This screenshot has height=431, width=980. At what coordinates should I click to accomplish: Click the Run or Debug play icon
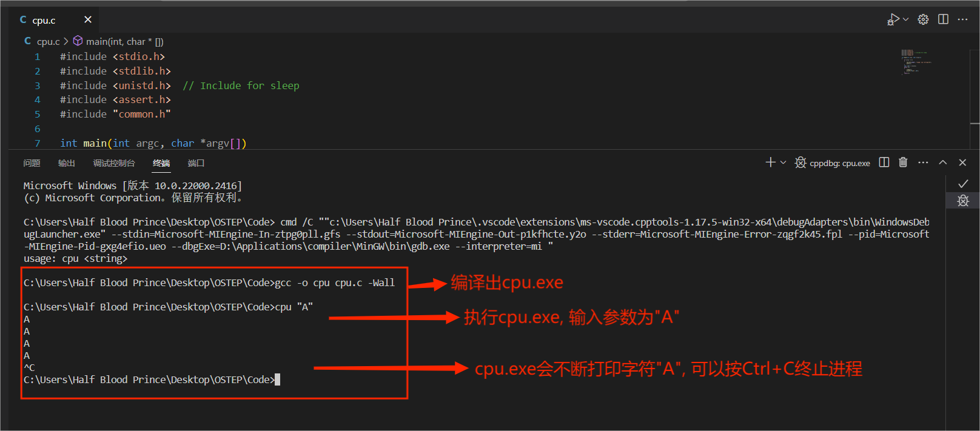coord(893,19)
